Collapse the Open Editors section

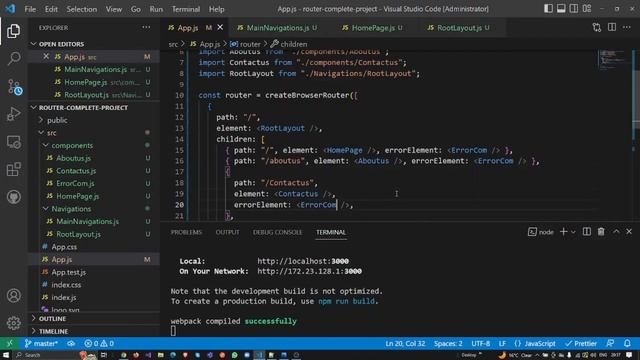click(x=94, y=44)
